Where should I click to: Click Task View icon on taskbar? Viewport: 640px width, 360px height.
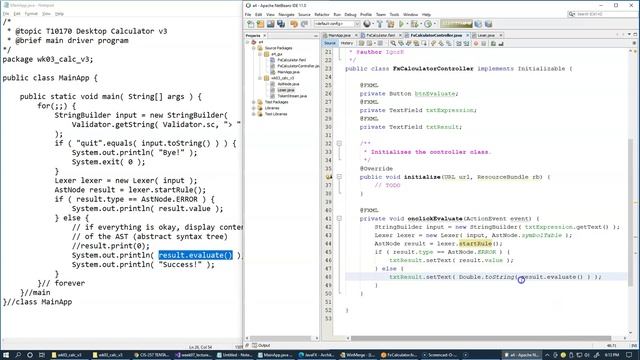coord(42,355)
